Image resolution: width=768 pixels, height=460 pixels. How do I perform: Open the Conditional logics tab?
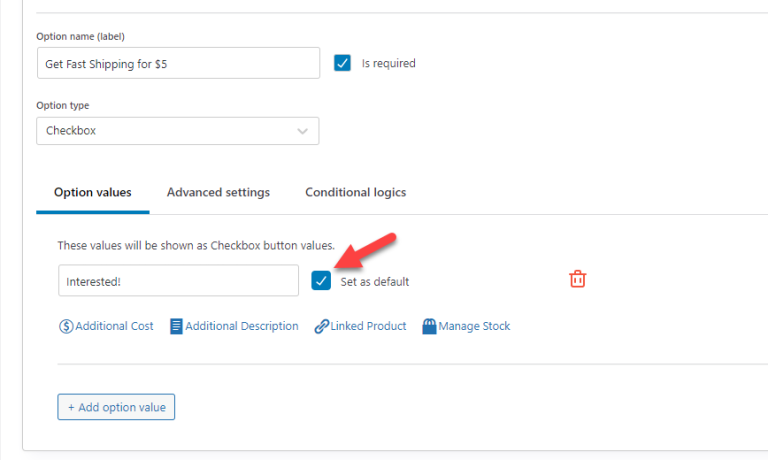355,192
